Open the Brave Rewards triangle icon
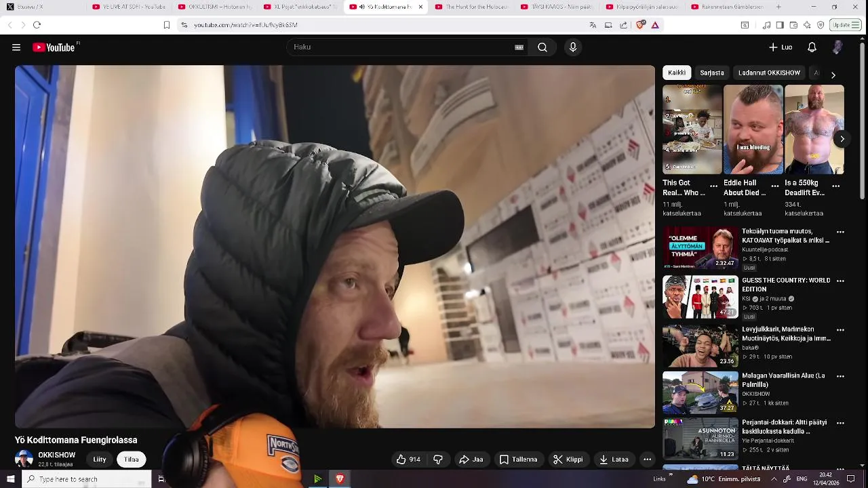The height and width of the screenshot is (488, 868). [655, 25]
